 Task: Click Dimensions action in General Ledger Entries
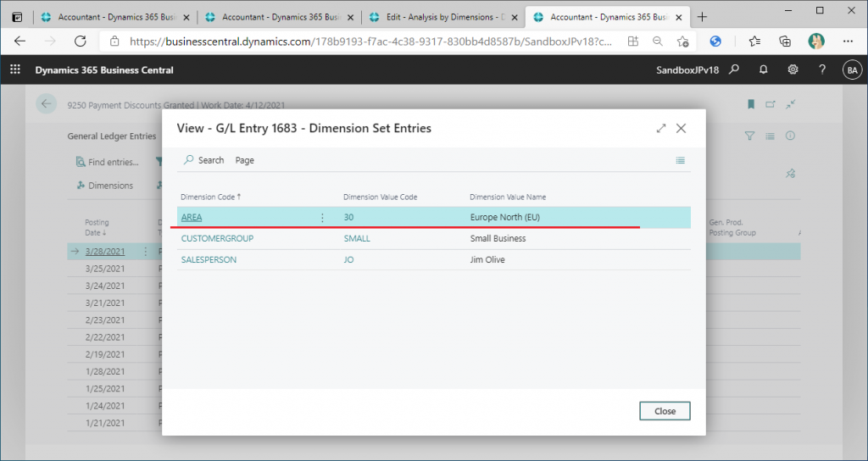104,186
